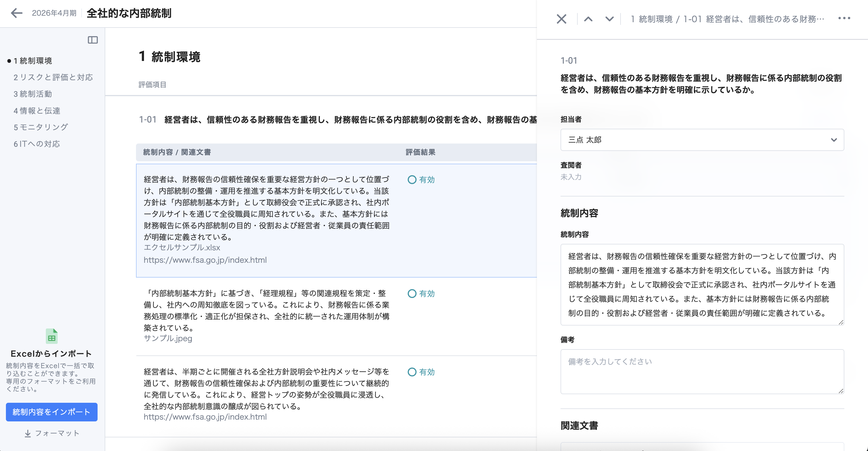868x451 pixels.
Task: Go to next item with down chevron
Action: (609, 19)
